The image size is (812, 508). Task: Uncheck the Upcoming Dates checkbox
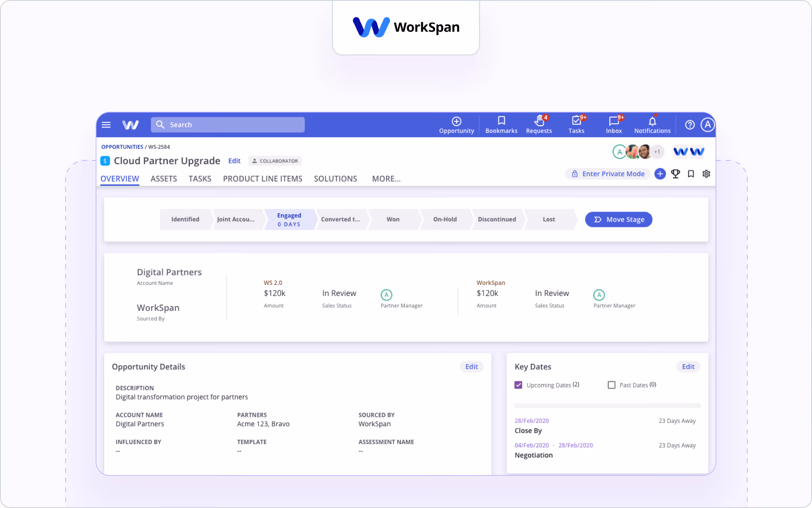(x=518, y=385)
